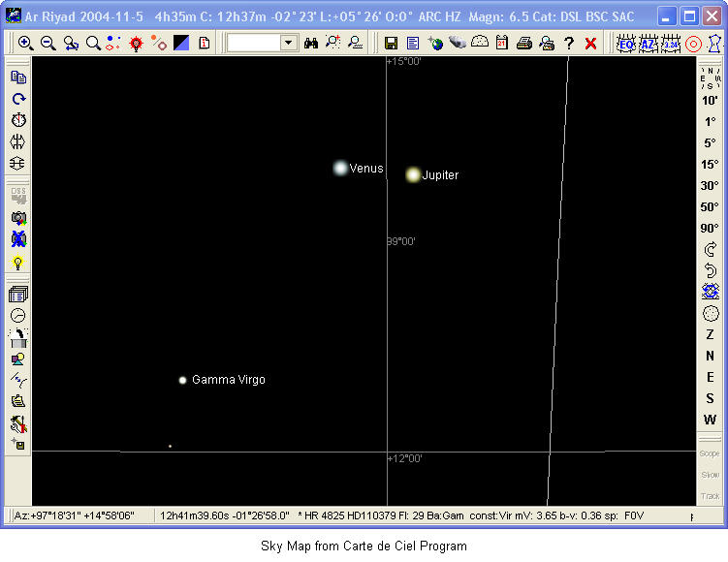Image resolution: width=728 pixels, height=562 pixels.
Task: Set field of view to 30°
Action: coord(710,186)
